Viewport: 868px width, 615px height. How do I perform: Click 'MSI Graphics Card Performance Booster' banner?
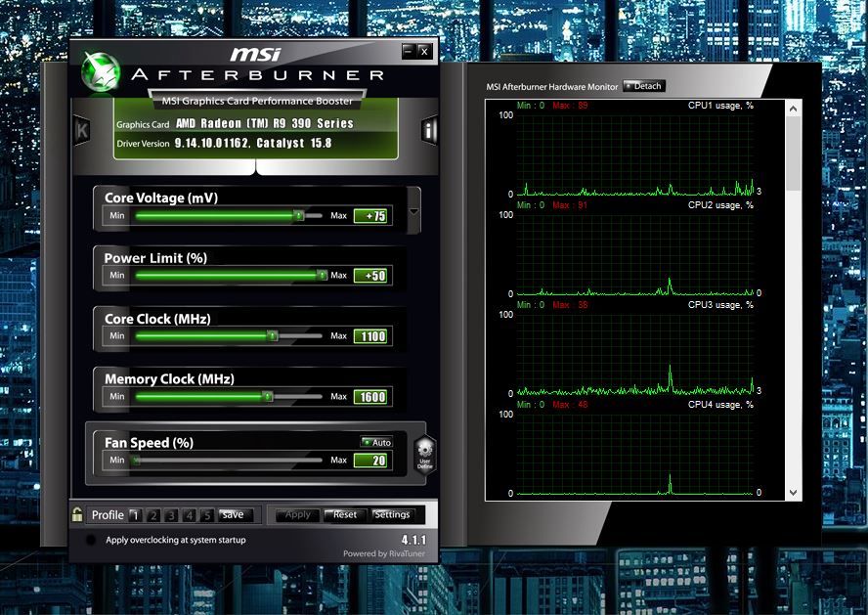[x=257, y=101]
